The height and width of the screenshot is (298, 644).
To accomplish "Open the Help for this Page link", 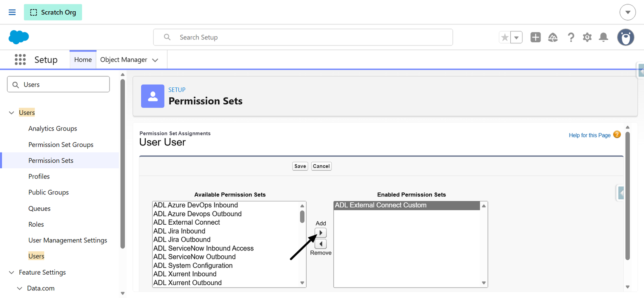I will point(590,135).
